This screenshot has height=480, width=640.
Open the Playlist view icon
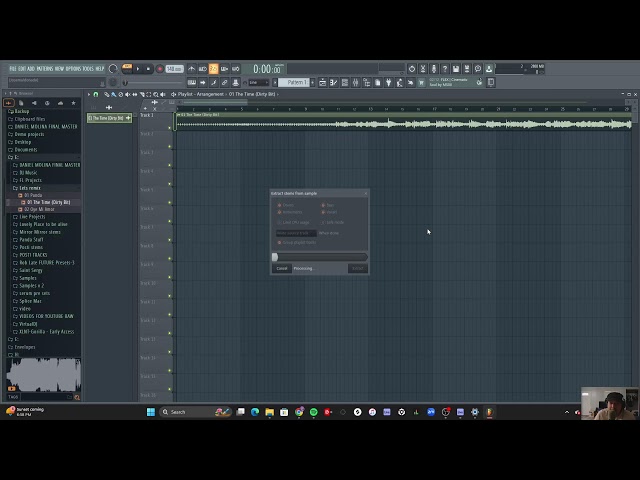click(x=322, y=83)
